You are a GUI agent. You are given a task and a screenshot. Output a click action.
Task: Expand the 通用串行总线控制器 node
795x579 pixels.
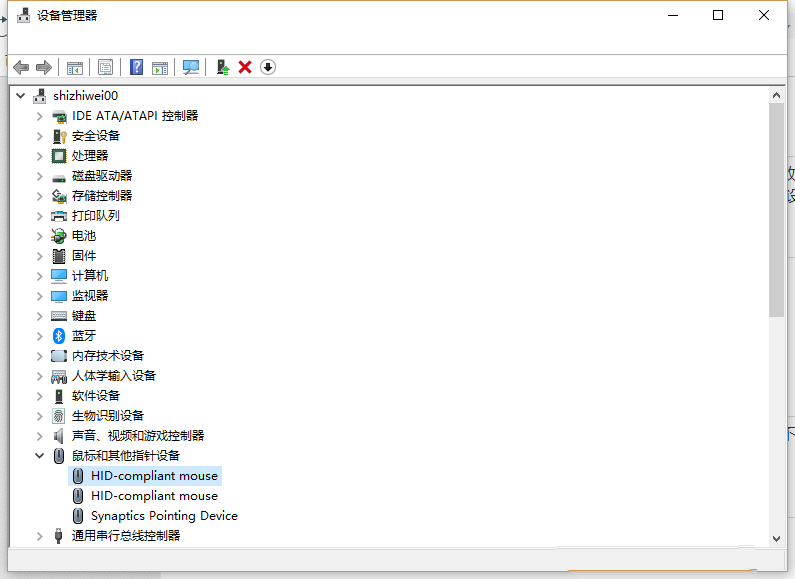click(40, 536)
